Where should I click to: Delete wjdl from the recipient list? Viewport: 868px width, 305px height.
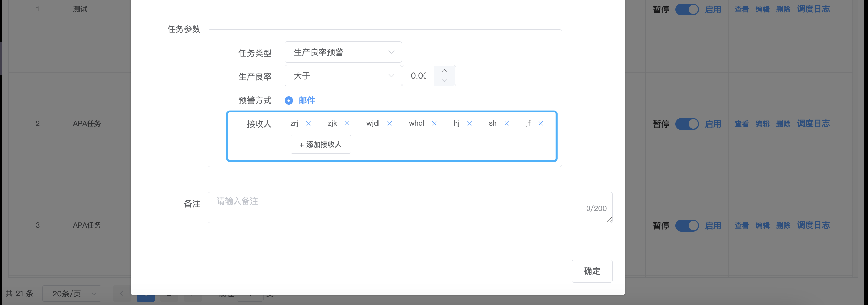(x=389, y=123)
